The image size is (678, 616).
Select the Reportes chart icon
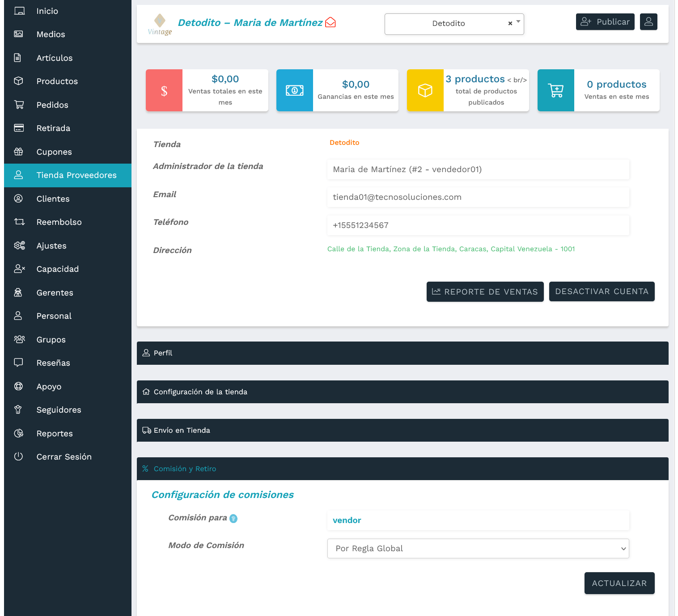(19, 433)
